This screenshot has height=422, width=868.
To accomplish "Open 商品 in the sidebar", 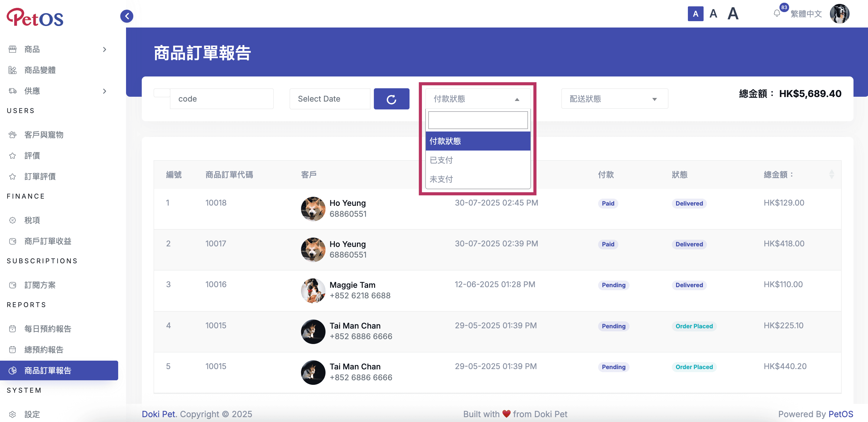I will pos(32,50).
